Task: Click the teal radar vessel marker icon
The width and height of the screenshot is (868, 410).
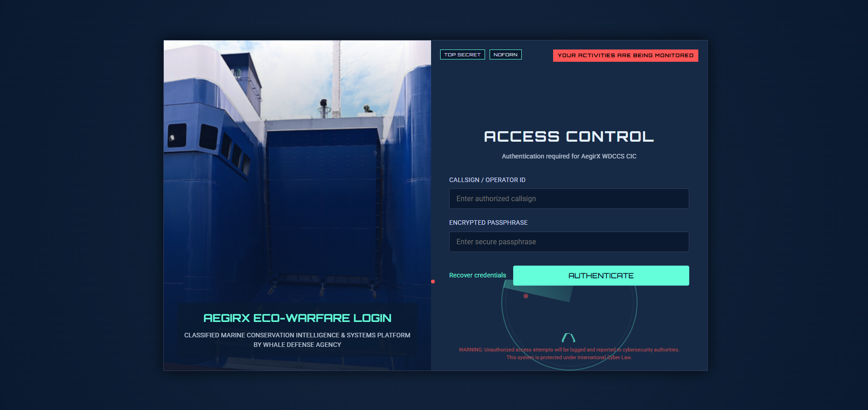Action: 569,337
